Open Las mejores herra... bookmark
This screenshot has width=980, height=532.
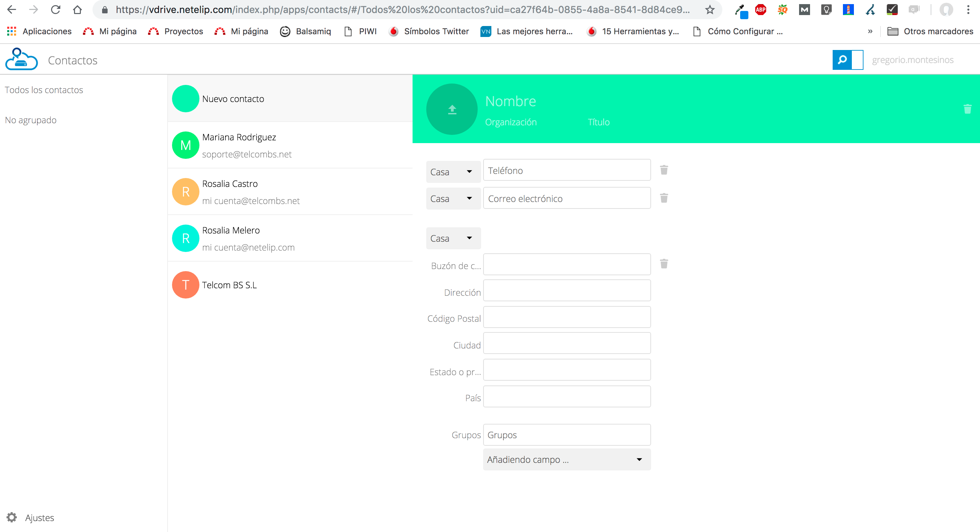pyautogui.click(x=527, y=31)
